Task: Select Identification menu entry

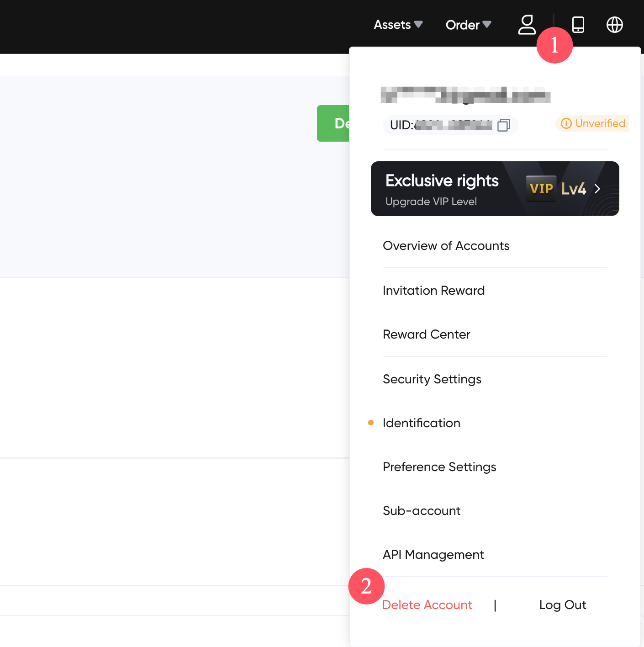Action: coord(421,423)
